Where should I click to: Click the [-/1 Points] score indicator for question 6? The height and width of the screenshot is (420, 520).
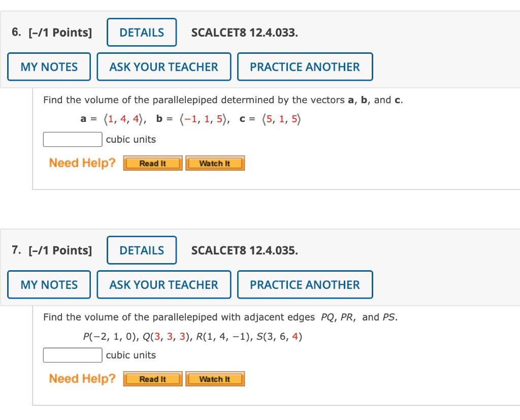click(60, 32)
